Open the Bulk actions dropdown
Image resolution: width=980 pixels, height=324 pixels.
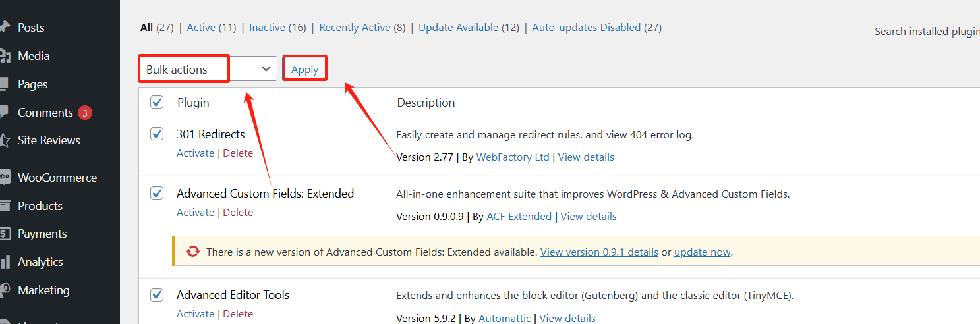pyautogui.click(x=208, y=69)
